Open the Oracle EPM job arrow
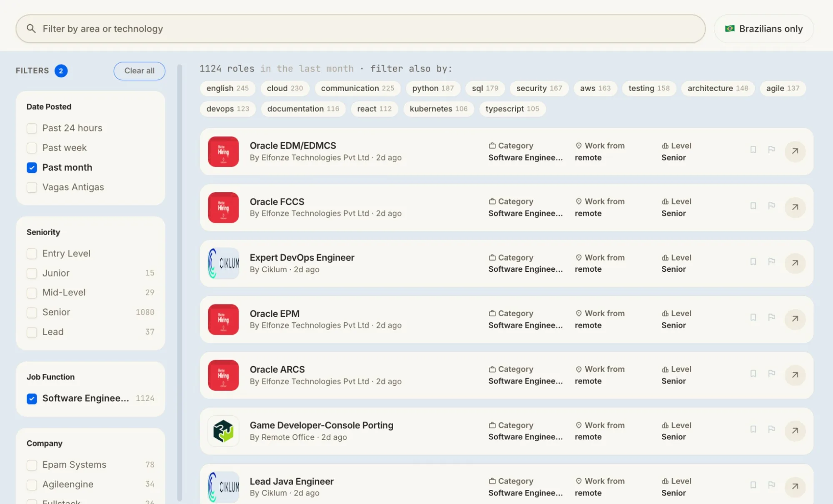This screenshot has width=833, height=504. coord(795,319)
